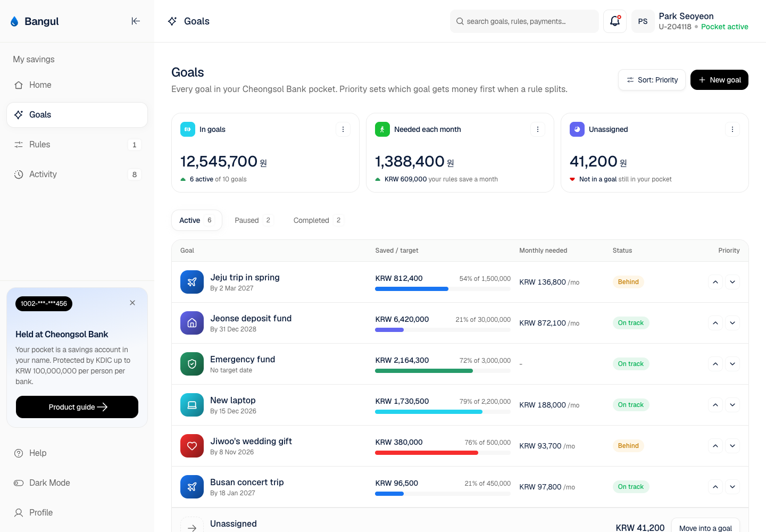Click the Jeonse deposit fund house icon
The image size is (766, 532).
click(x=192, y=323)
